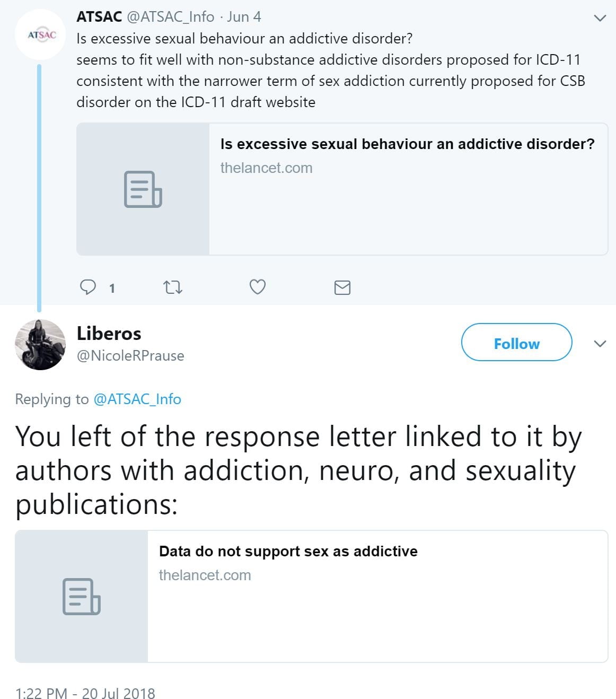616x699 pixels.
Task: Click the article icon in second Lancet card
Action: tap(81, 597)
